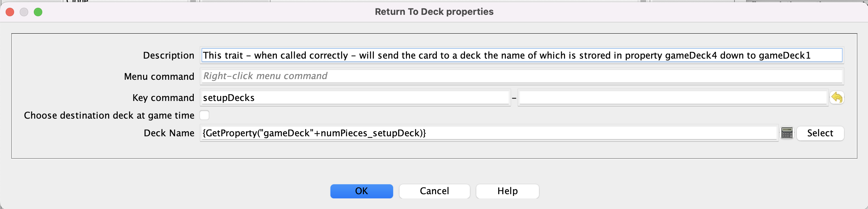Focus the setupDecks key command field
The width and height of the screenshot is (868, 209).
click(x=355, y=97)
